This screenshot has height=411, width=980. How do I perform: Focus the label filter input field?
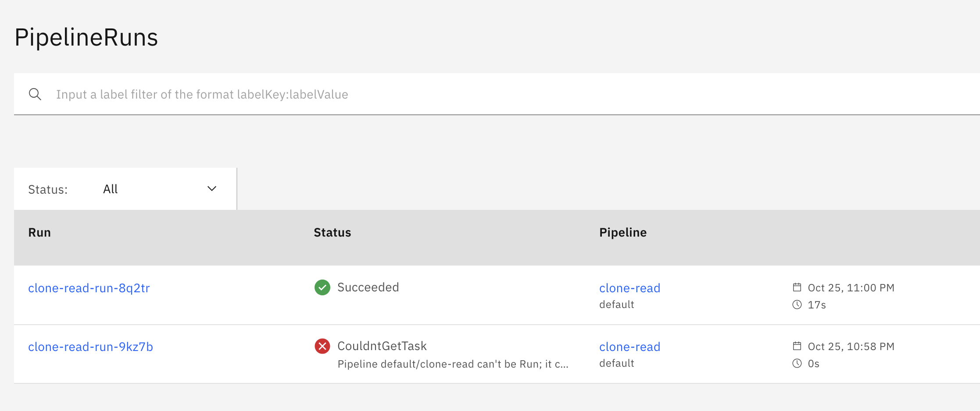pos(483,94)
